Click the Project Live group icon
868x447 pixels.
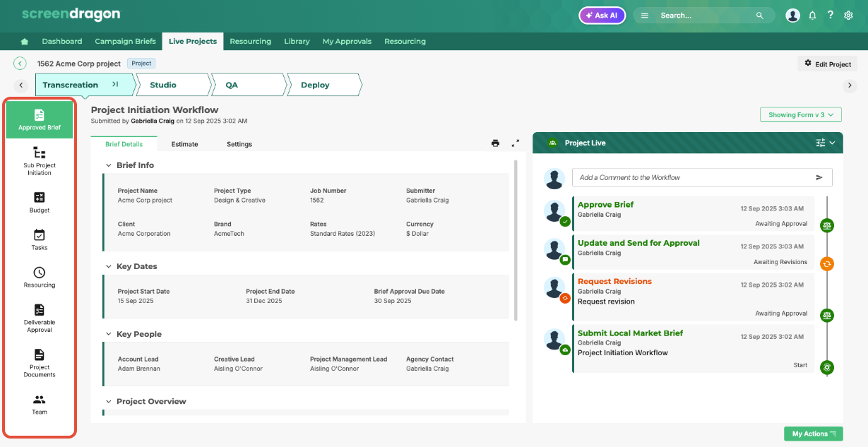click(553, 143)
